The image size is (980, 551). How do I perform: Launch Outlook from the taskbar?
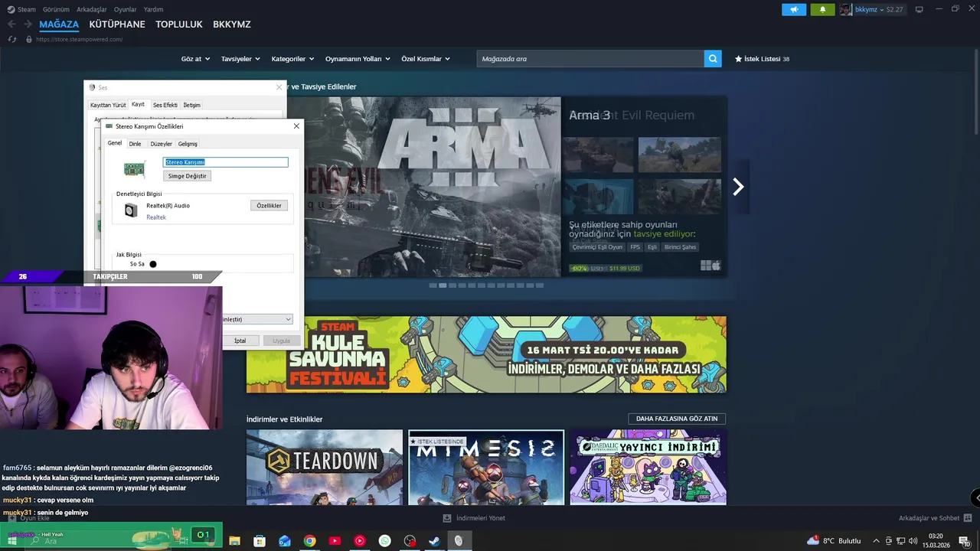point(285,541)
